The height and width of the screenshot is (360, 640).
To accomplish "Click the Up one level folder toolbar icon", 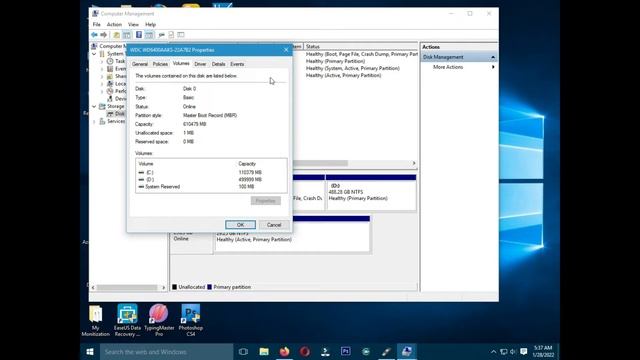I will (116, 35).
